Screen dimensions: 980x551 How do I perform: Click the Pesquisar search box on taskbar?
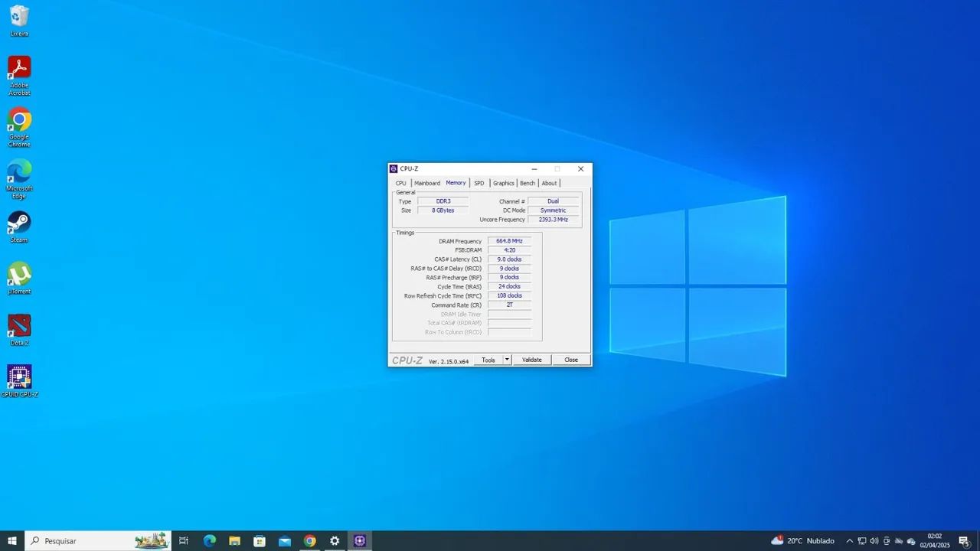click(x=98, y=541)
